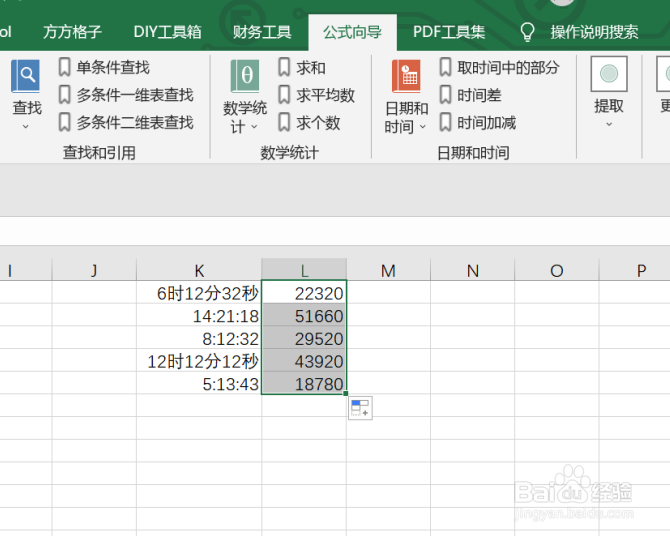
Task: Click bookmark icon beside 时间差
Action: (x=445, y=95)
